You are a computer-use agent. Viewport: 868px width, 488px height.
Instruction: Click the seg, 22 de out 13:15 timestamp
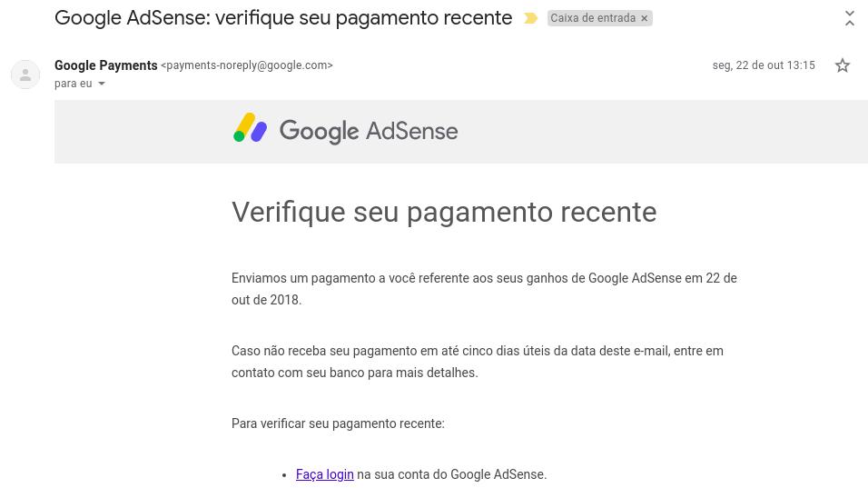(x=764, y=65)
